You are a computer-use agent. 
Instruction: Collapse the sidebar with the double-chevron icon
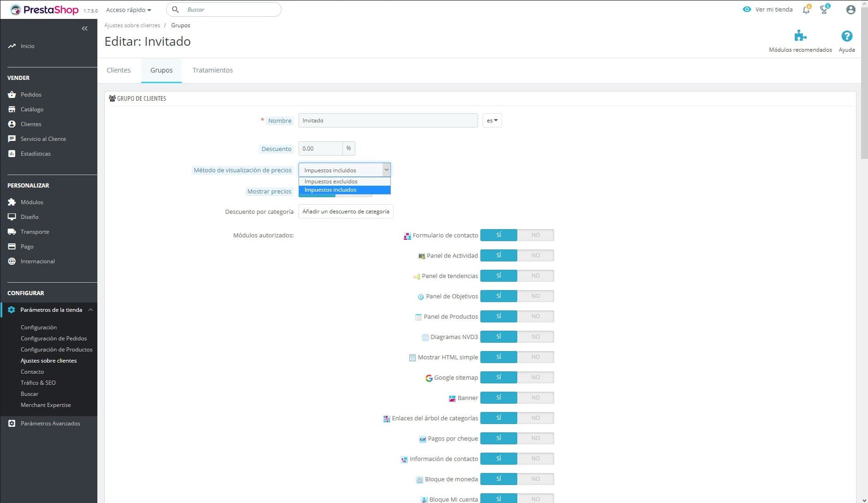click(84, 29)
